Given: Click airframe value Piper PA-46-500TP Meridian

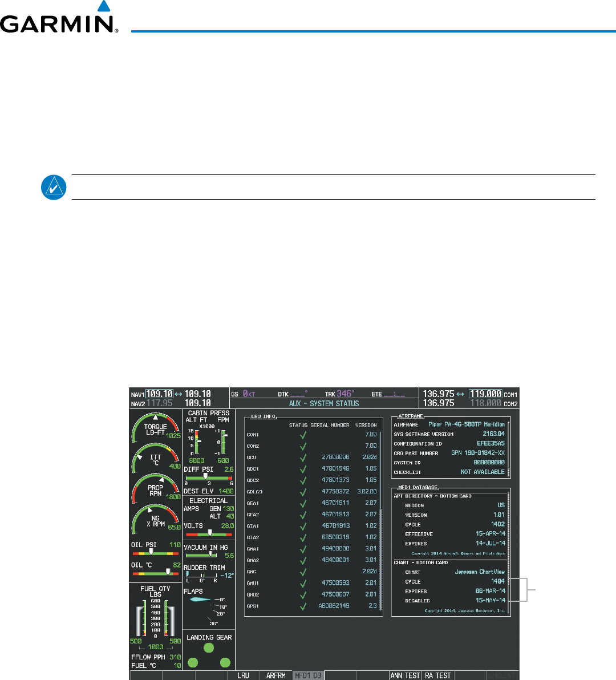Looking at the screenshot, I should [467, 424].
